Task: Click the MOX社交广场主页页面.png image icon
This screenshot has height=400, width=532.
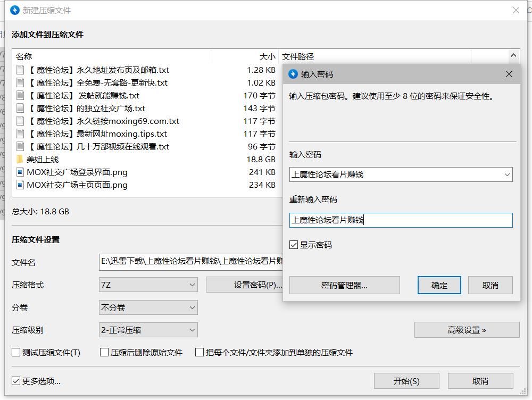Action: [20, 185]
